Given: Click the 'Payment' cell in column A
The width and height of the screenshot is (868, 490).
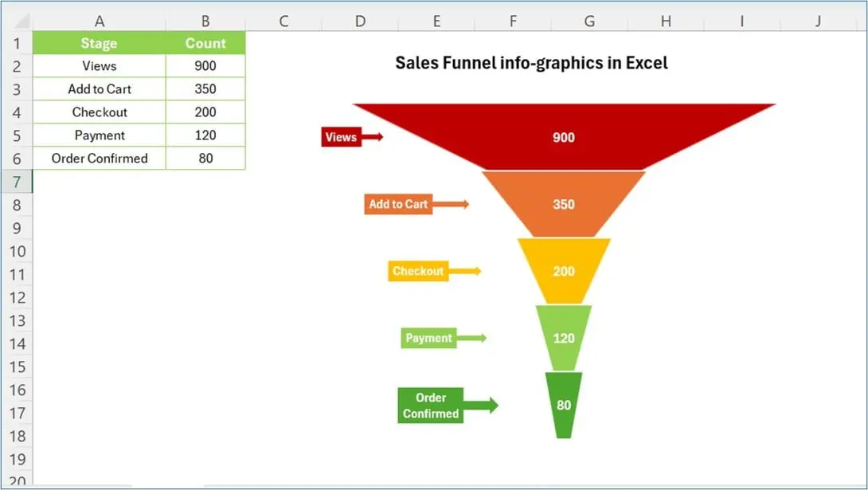Looking at the screenshot, I should tap(99, 135).
